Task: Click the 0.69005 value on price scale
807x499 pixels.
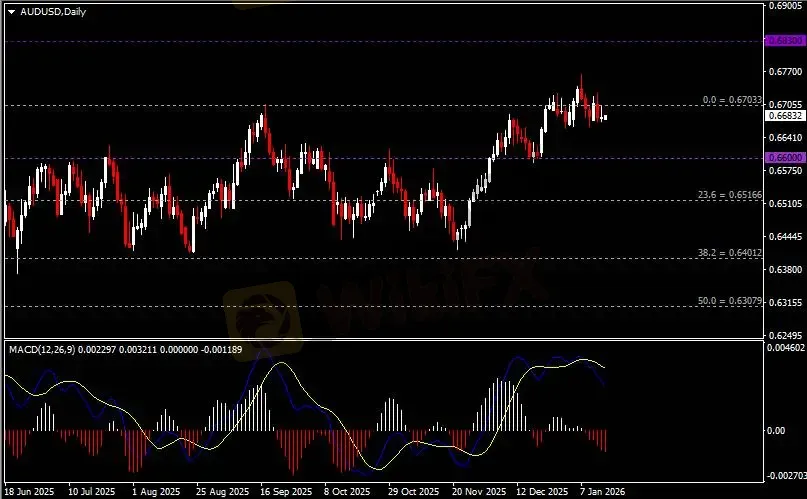Action: click(784, 6)
